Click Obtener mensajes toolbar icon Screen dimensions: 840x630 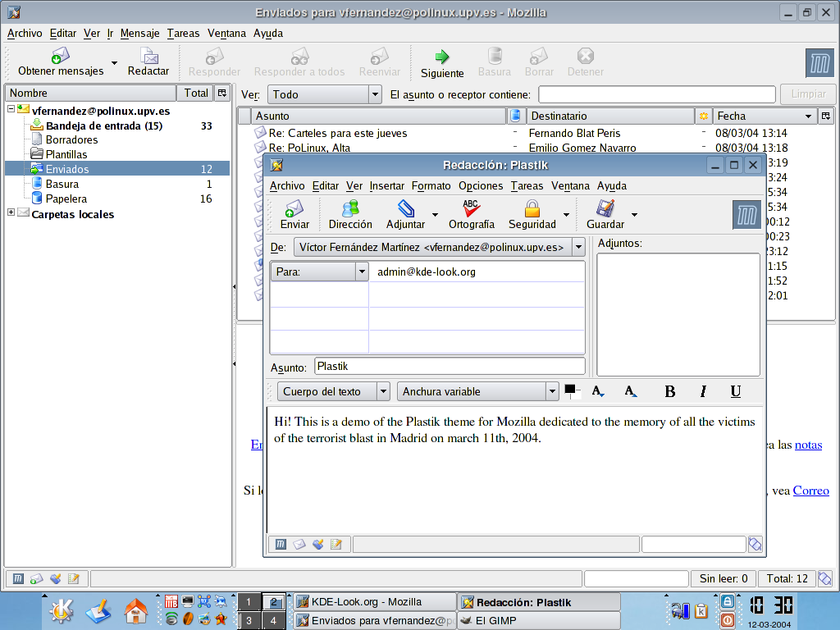click(x=61, y=55)
